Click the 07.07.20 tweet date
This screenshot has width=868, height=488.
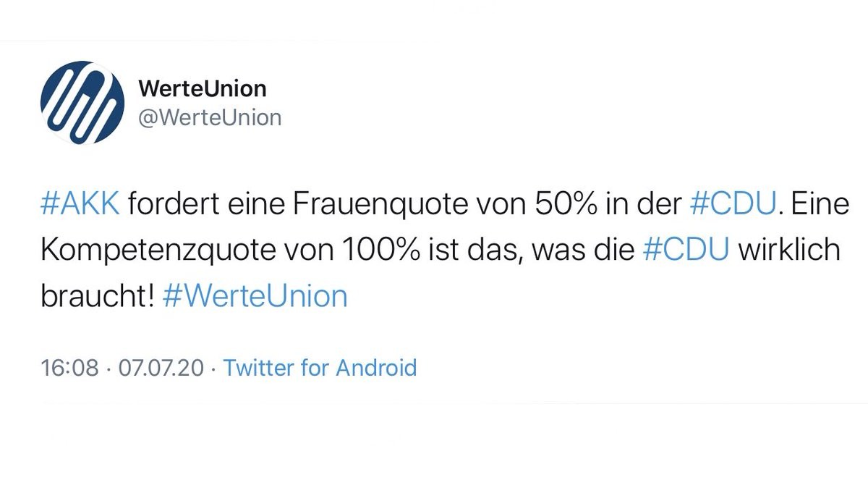pyautogui.click(x=161, y=368)
